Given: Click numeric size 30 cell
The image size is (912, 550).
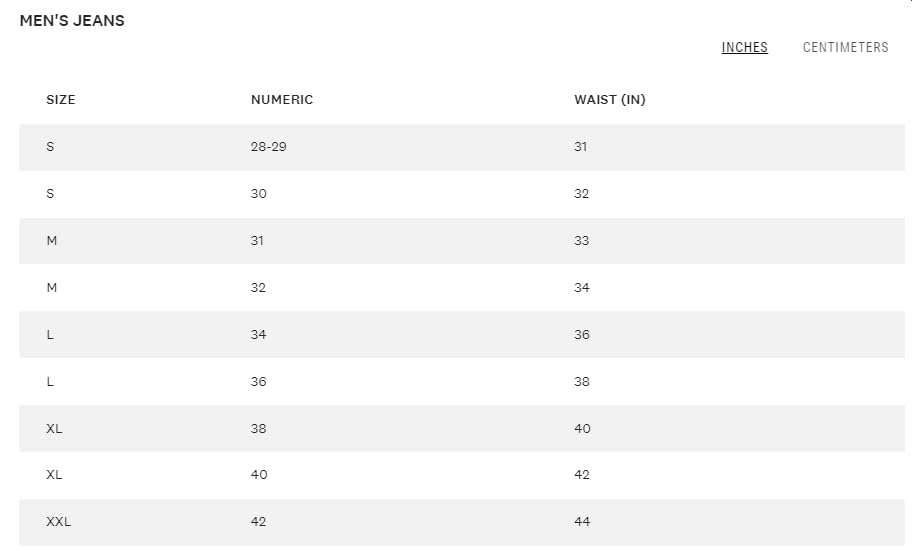Looking at the screenshot, I should pyautogui.click(x=259, y=194).
